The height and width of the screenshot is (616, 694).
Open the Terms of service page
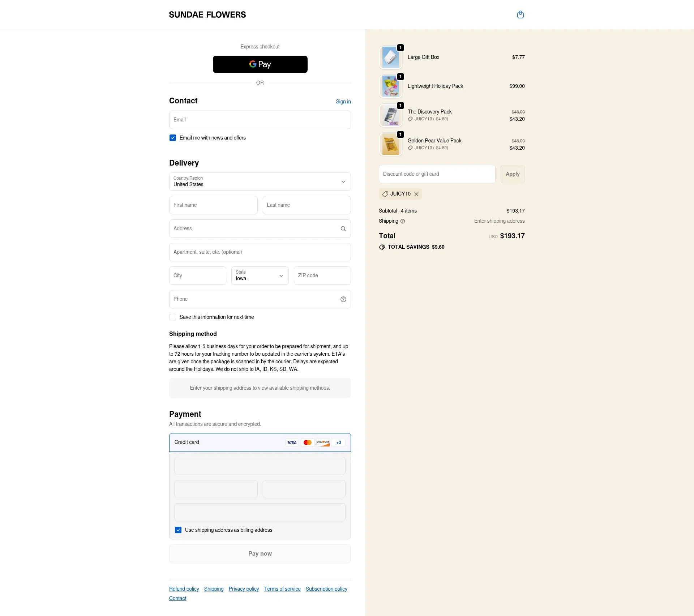click(x=282, y=589)
